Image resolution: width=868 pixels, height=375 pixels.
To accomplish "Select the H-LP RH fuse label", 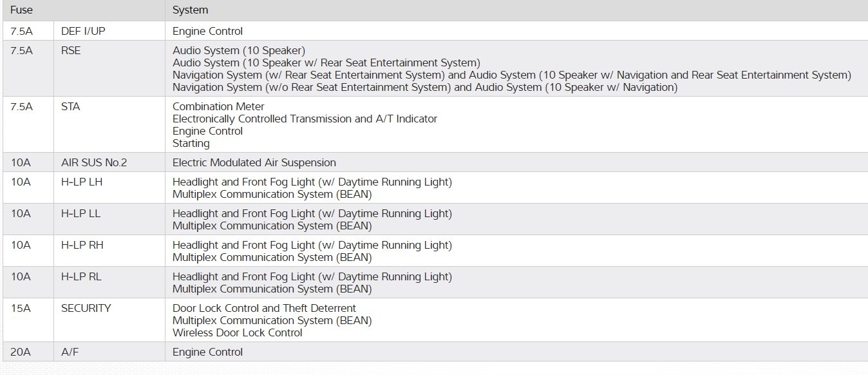I will (x=82, y=245).
